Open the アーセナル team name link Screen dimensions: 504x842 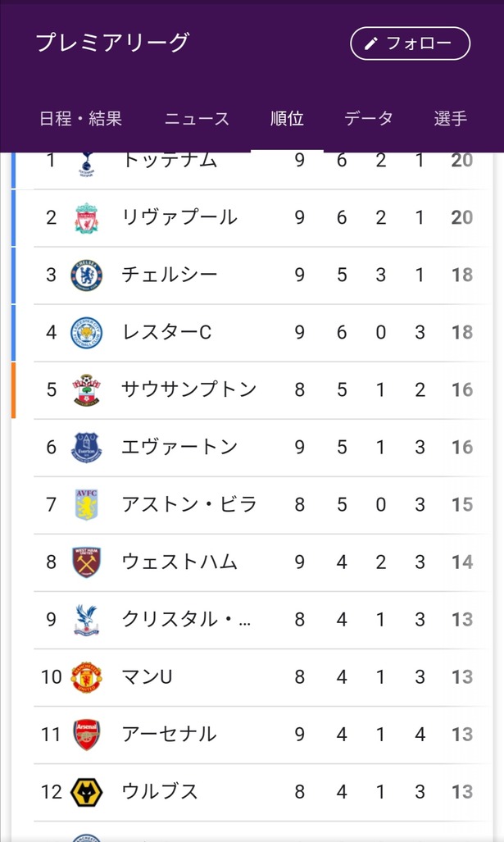coord(169,735)
